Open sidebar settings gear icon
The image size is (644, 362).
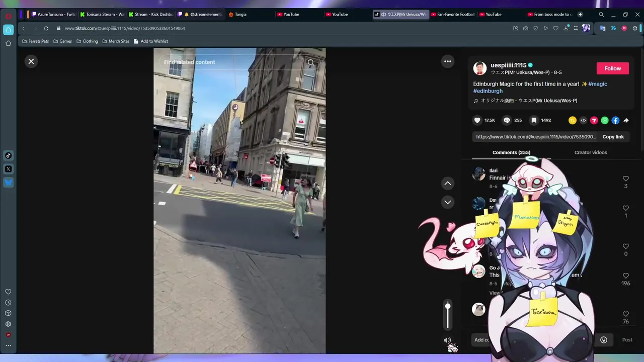(x=8, y=324)
